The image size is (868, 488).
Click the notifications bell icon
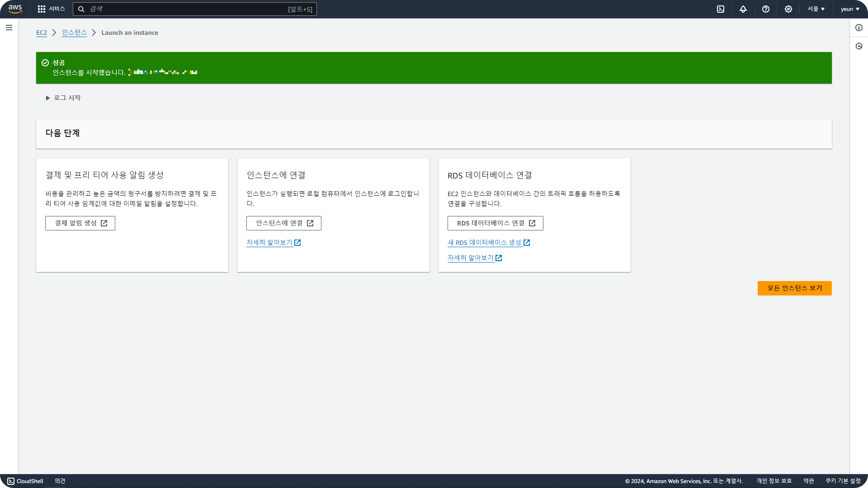pyautogui.click(x=743, y=9)
